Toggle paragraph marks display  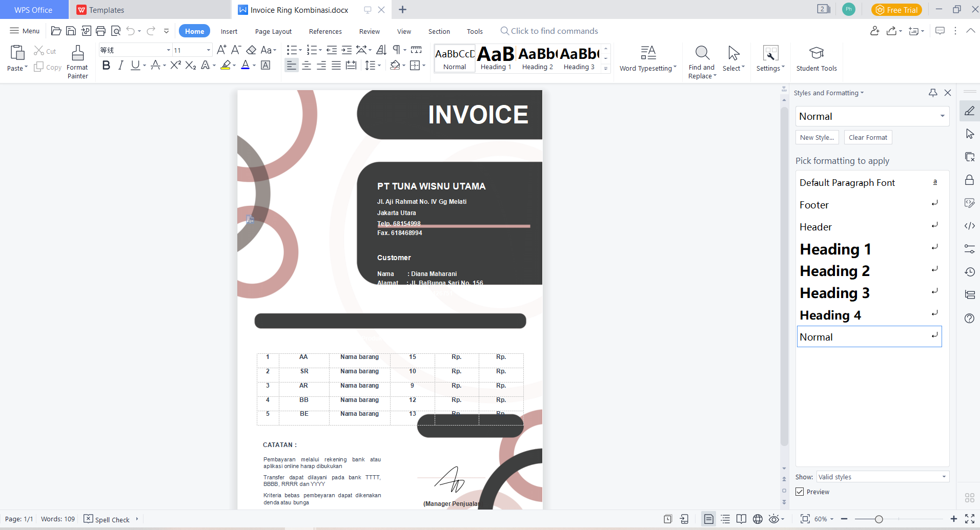[x=397, y=50]
